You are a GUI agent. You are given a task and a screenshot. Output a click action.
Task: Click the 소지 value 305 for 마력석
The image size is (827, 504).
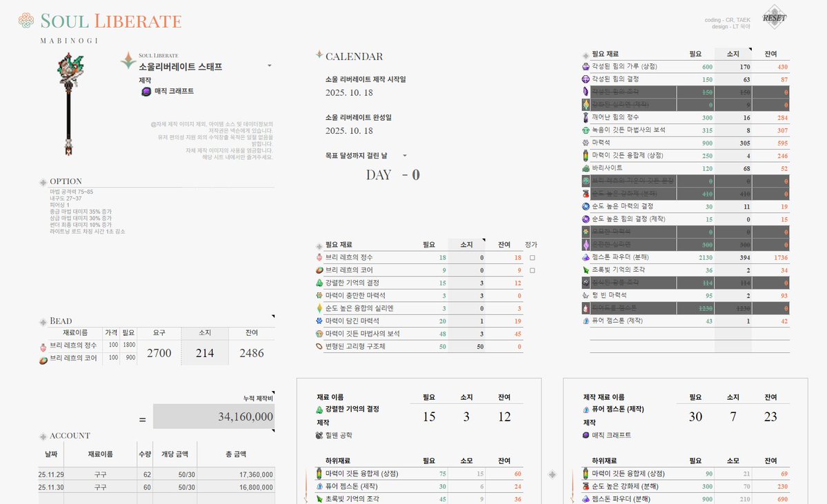[745, 143]
